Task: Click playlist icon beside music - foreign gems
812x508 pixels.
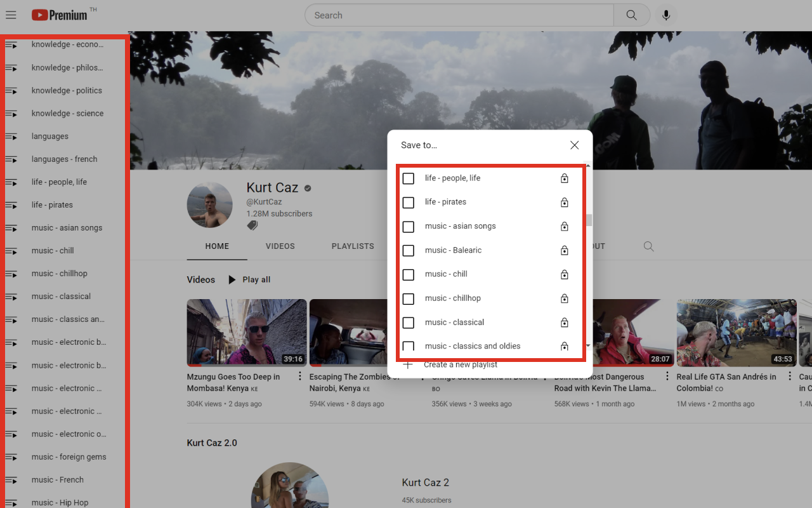Action: (x=11, y=457)
